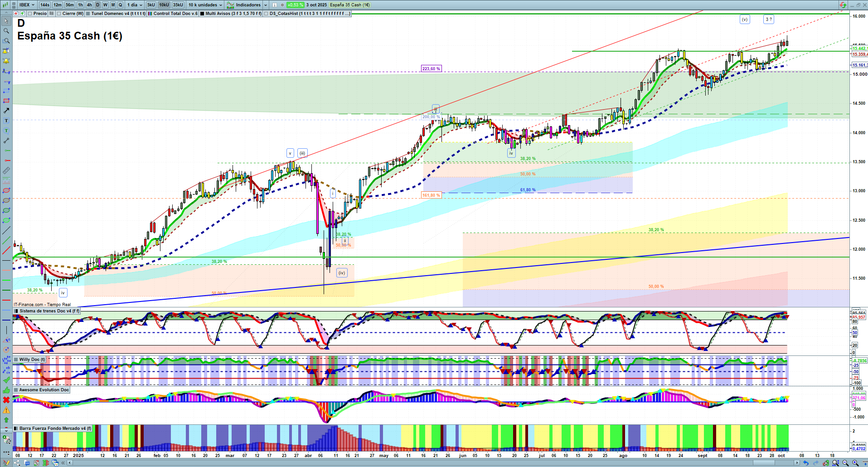Image resolution: width=868 pixels, height=467 pixels.
Task: Click the info icon beside Indicadores
Action: [275, 5]
